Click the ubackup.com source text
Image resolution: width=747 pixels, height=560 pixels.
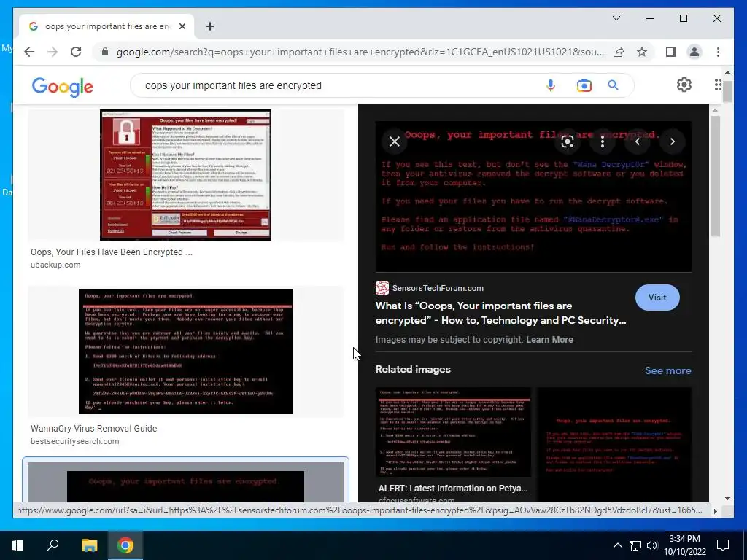point(55,265)
